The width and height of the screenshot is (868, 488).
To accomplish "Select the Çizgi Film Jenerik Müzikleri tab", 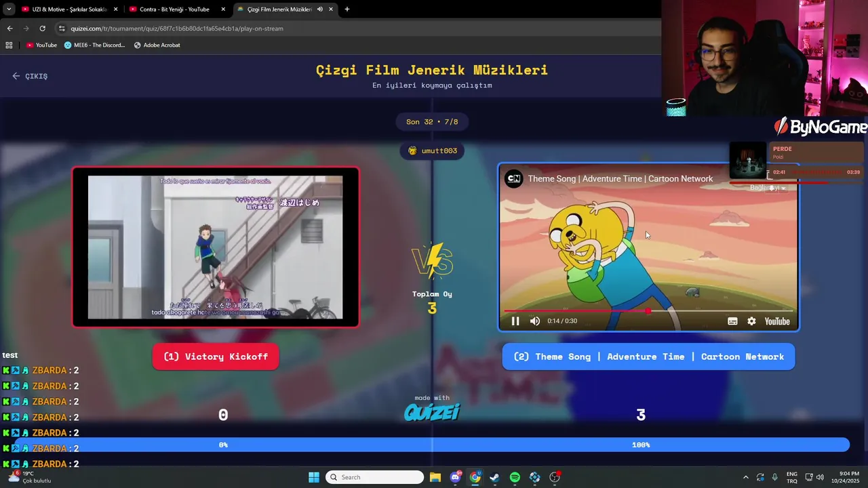I will 285,9.
